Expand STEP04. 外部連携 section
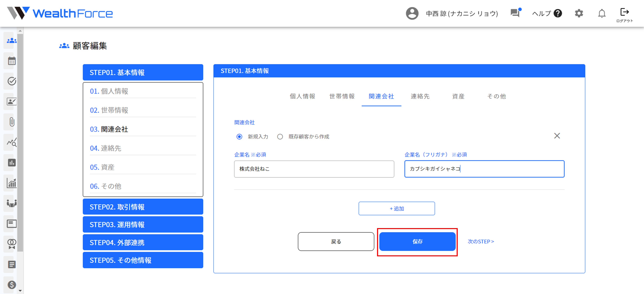Viewport: 644px width, 294px height. 143,242
